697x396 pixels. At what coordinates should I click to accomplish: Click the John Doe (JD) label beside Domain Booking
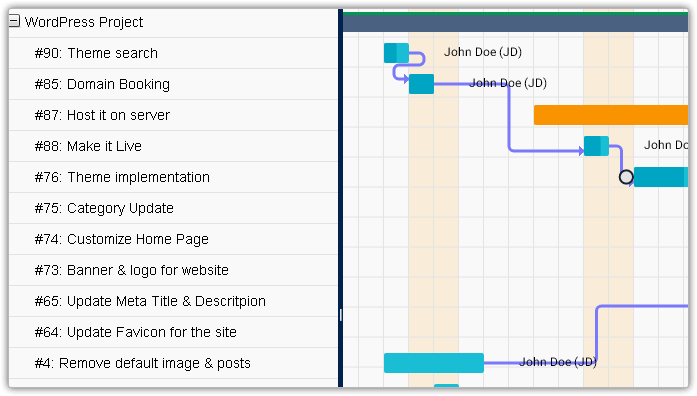508,83
